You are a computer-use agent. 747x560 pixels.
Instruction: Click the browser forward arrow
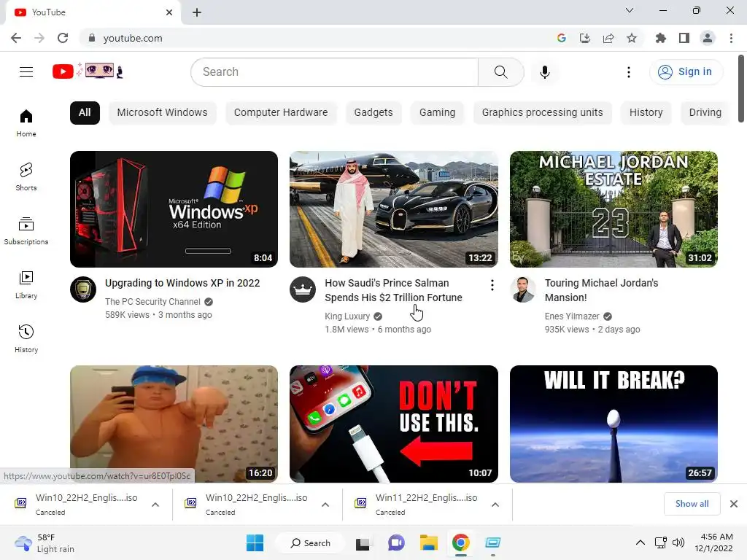pos(39,38)
